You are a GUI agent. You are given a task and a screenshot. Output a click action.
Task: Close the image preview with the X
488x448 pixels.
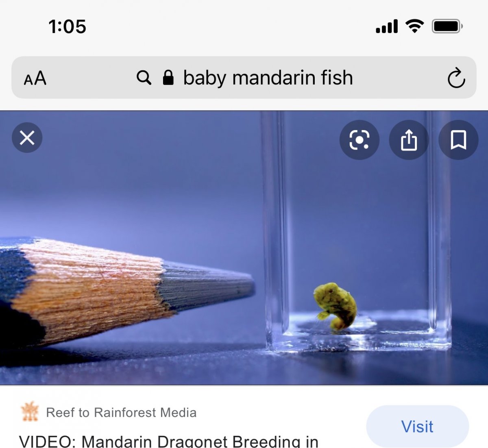(27, 138)
